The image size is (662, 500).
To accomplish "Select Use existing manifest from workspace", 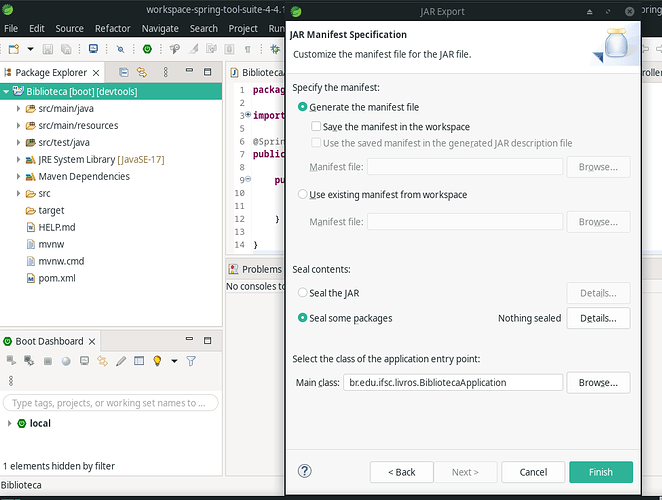I will pos(304,195).
